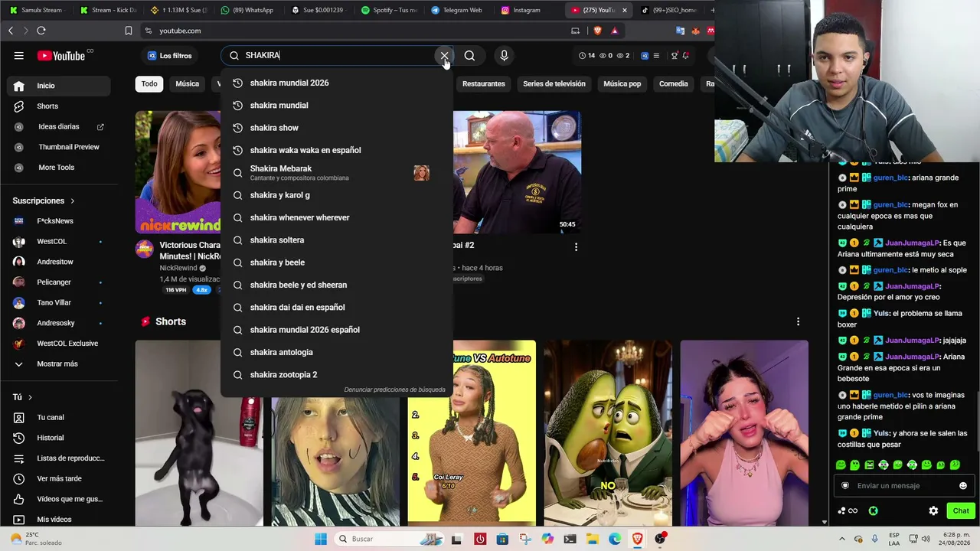Open the Coi Leray autotune Short
This screenshot has height=551, width=980.
[x=472, y=433]
